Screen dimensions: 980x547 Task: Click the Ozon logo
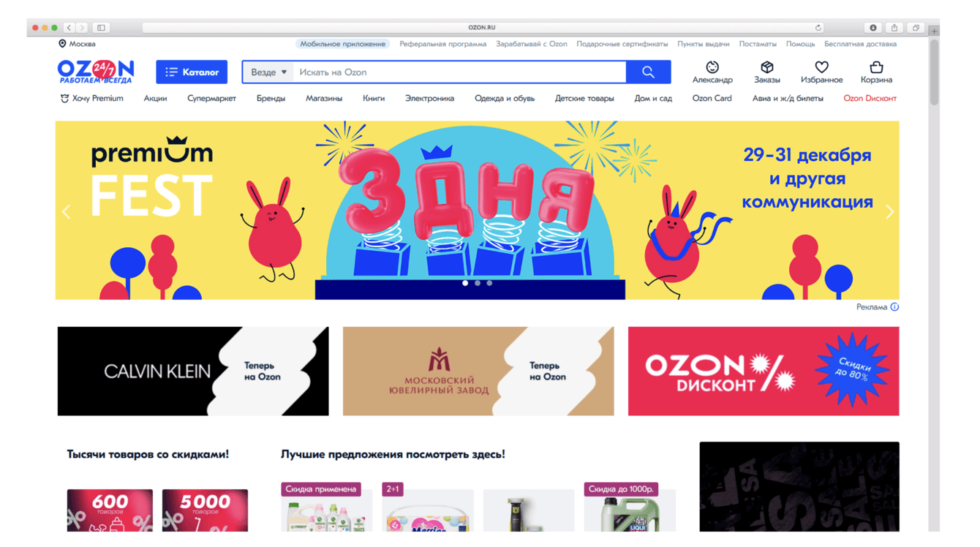pos(96,72)
